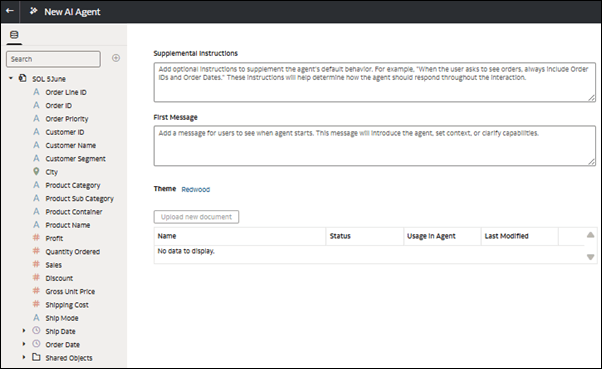Select the Product Category column

(73, 185)
